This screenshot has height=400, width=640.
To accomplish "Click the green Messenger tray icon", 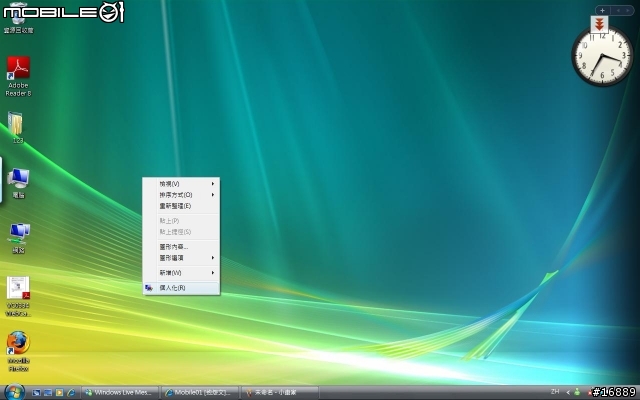I will coord(577,392).
